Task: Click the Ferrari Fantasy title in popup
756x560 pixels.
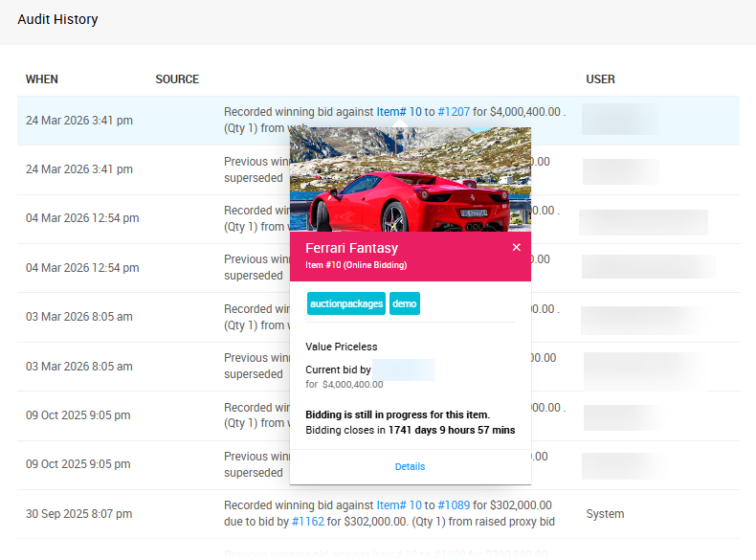Action: 351,248
